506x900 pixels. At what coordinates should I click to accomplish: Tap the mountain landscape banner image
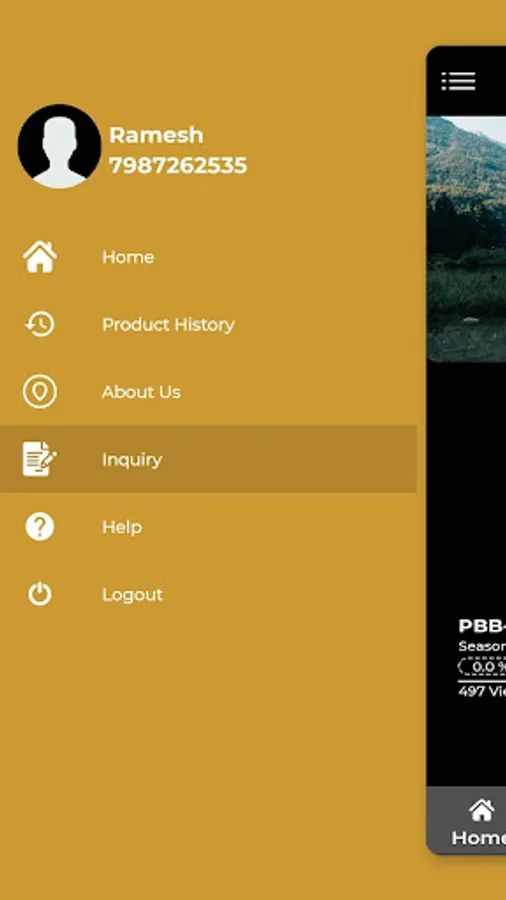(x=466, y=239)
